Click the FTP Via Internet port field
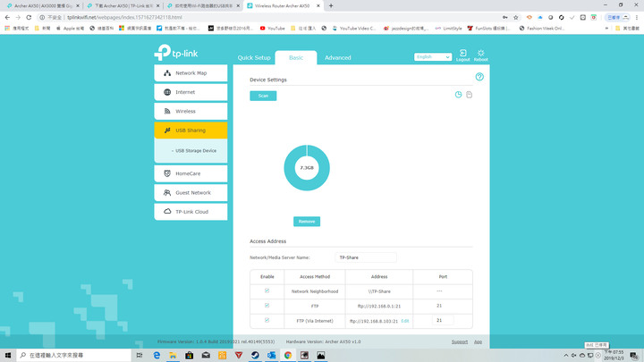Screen dimensions: 644x362 [x=443, y=320]
